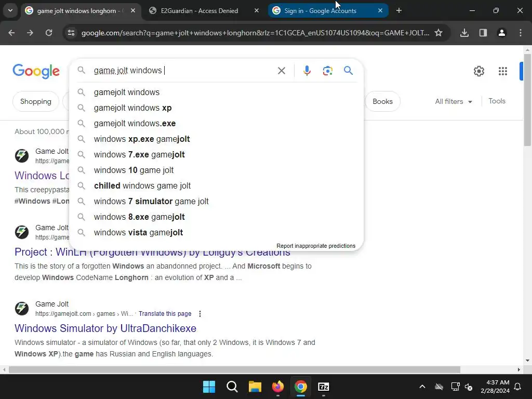532x399 pixels.
Task: Open Google quick settings gear
Action: click(478, 71)
